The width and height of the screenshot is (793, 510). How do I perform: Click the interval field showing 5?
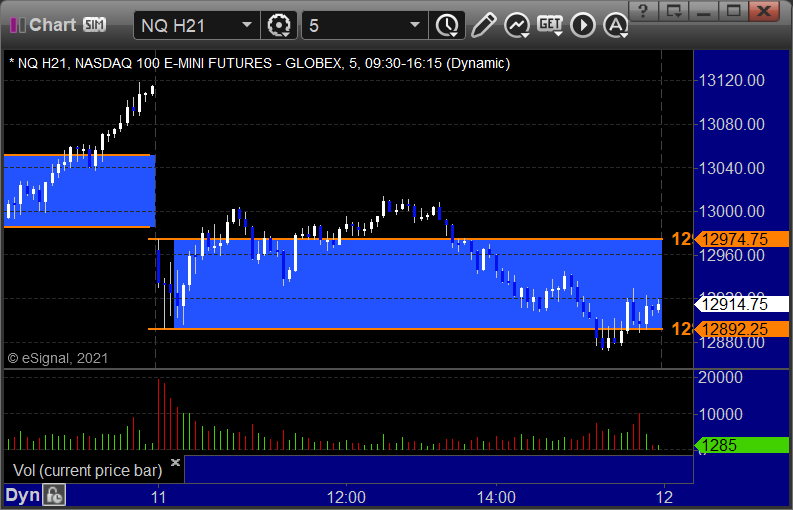pos(365,25)
